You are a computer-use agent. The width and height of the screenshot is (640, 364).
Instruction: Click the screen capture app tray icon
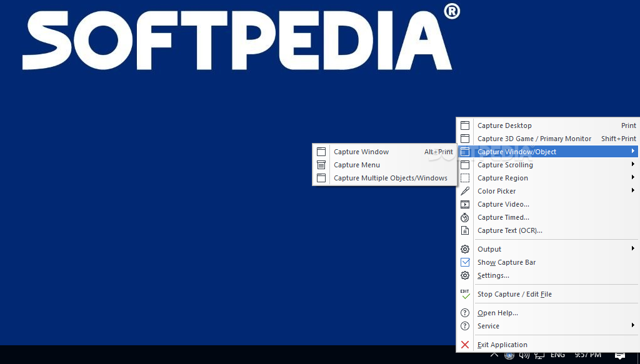509,355
